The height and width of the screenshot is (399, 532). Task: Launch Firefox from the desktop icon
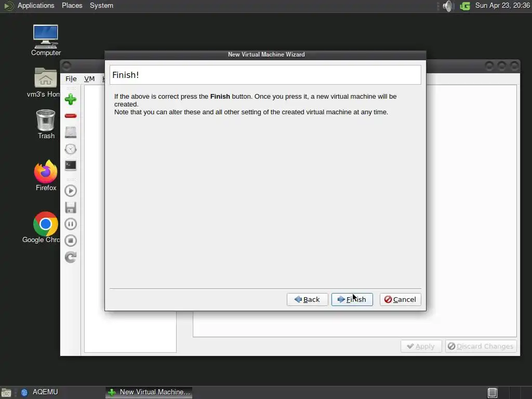click(46, 176)
